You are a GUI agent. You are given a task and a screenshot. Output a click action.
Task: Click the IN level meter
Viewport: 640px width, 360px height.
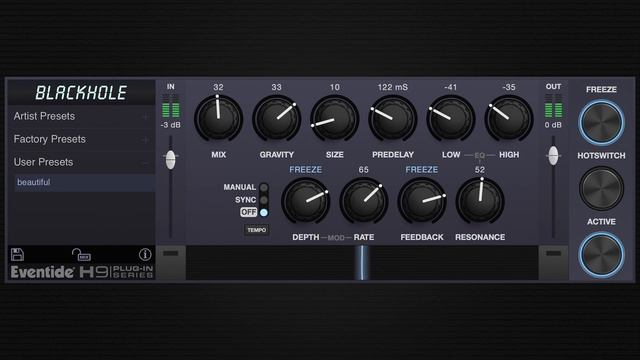tap(171, 106)
